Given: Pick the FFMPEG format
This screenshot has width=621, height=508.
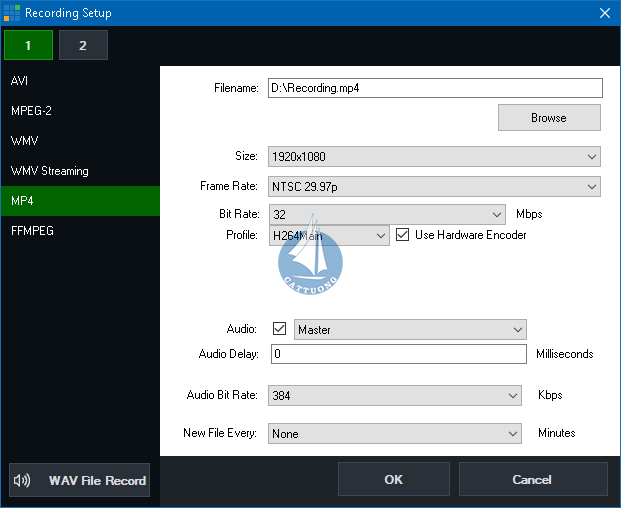Looking at the screenshot, I should click(x=80, y=231).
